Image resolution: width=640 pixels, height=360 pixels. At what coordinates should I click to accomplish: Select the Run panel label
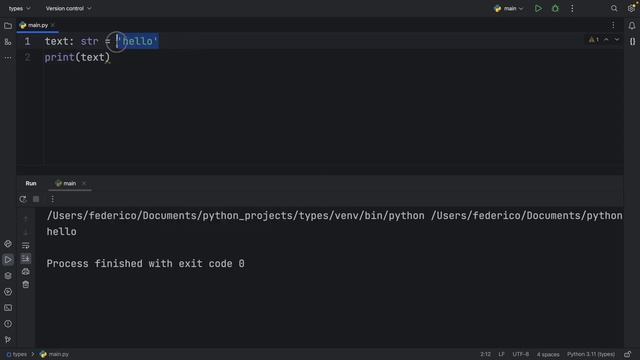click(31, 184)
